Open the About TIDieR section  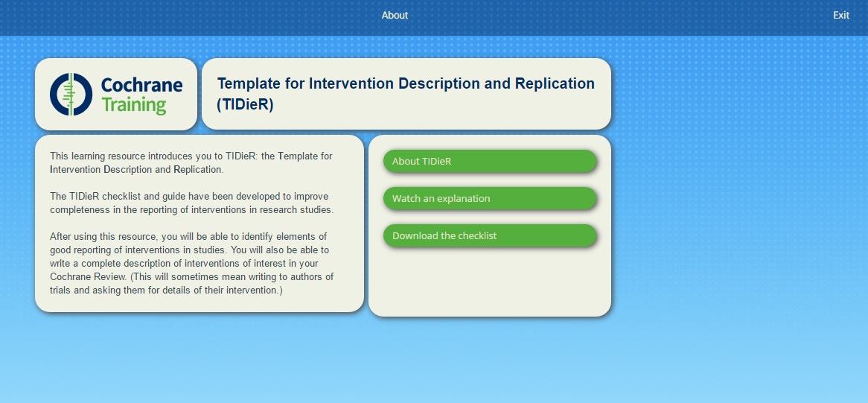click(489, 161)
